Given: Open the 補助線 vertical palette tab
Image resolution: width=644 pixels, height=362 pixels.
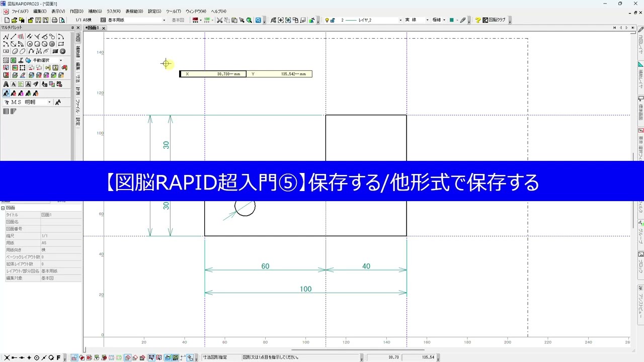Looking at the screenshot, I should tap(78, 51).
